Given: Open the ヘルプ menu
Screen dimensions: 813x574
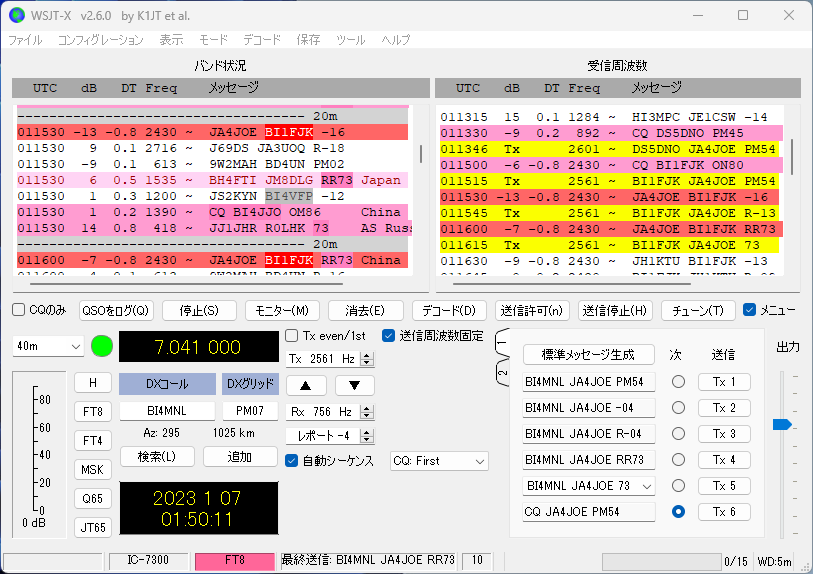Looking at the screenshot, I should [x=396, y=39].
